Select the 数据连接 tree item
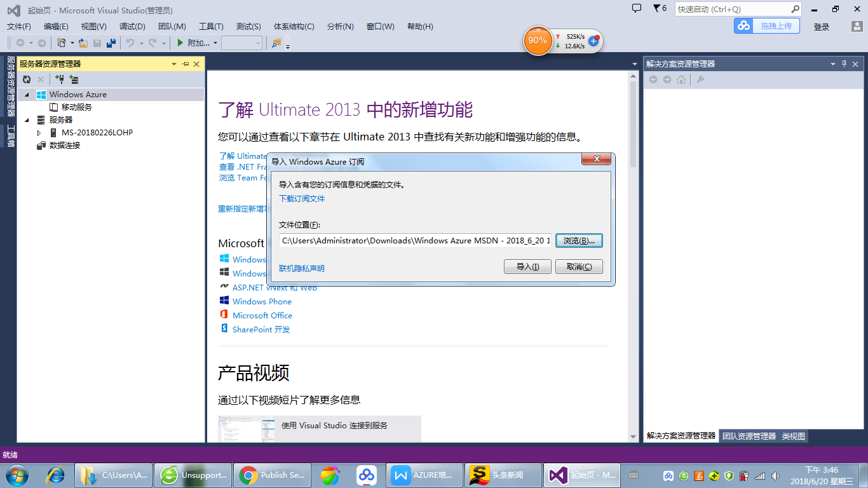Viewport: 868px width, 488px height. point(64,146)
